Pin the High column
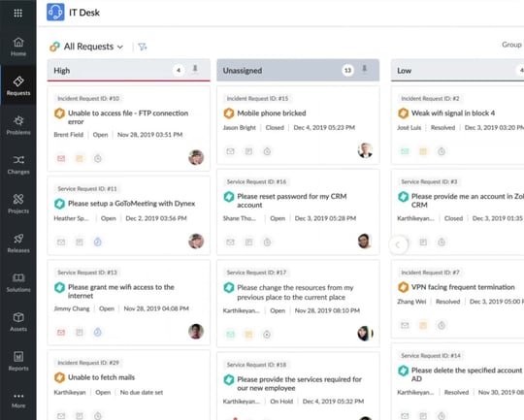Image resolution: width=524 pixels, height=420 pixels. click(x=195, y=69)
